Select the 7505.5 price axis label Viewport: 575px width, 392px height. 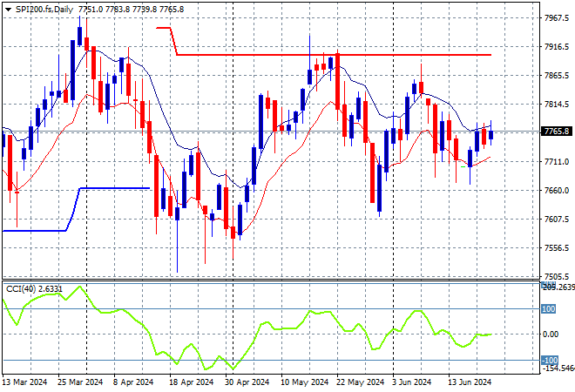tap(557, 276)
